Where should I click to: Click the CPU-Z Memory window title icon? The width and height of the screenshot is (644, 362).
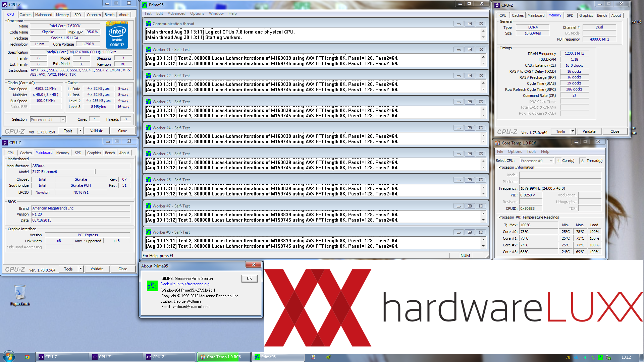coord(497,5)
